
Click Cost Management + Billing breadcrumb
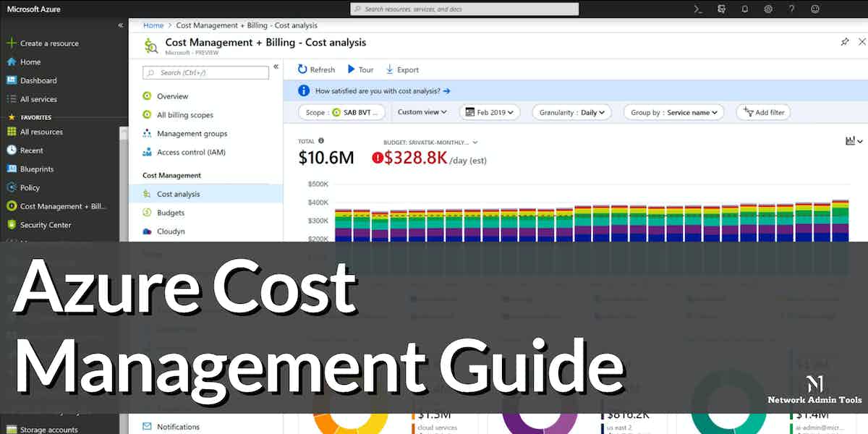[246, 25]
